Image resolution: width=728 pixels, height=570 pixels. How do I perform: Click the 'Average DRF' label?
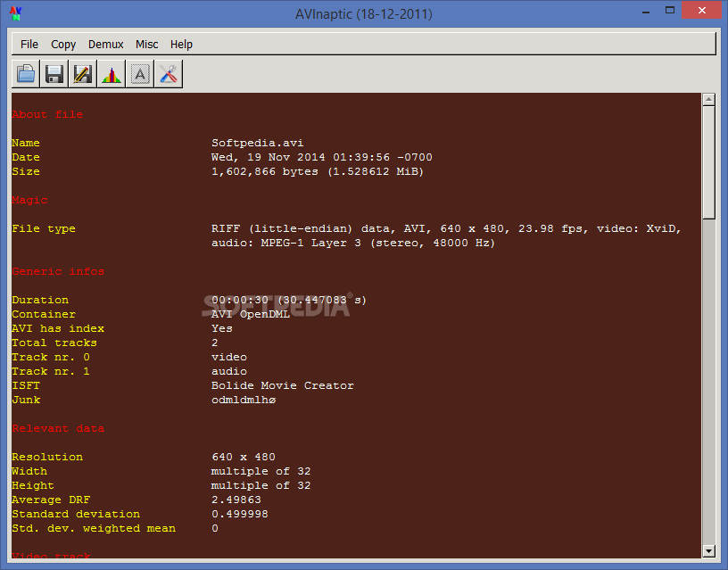[x=51, y=500]
